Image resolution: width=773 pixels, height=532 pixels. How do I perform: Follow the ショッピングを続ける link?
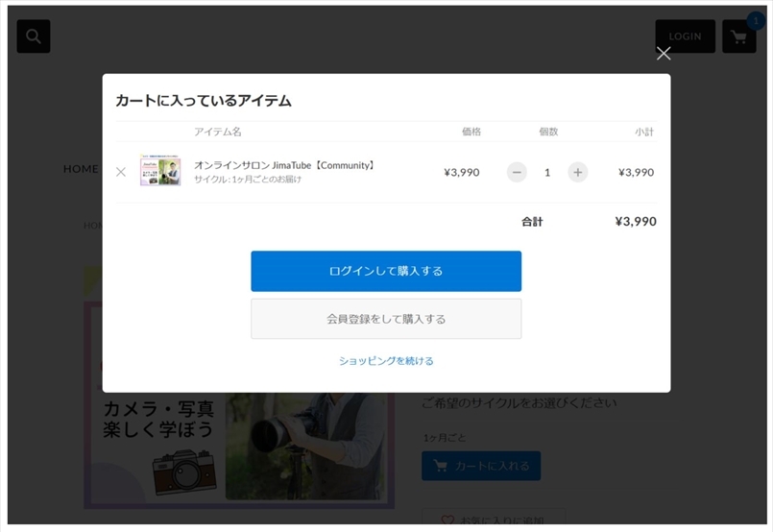click(x=386, y=361)
